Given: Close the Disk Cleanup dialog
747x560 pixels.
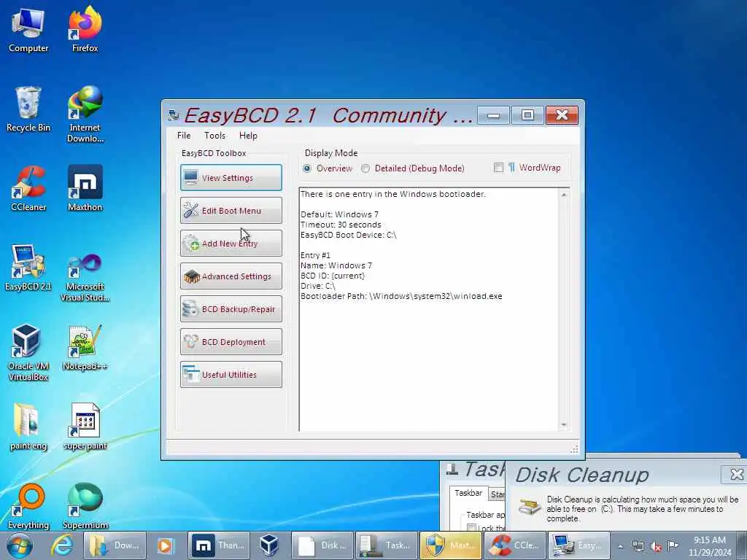Looking at the screenshot, I should [736, 474].
